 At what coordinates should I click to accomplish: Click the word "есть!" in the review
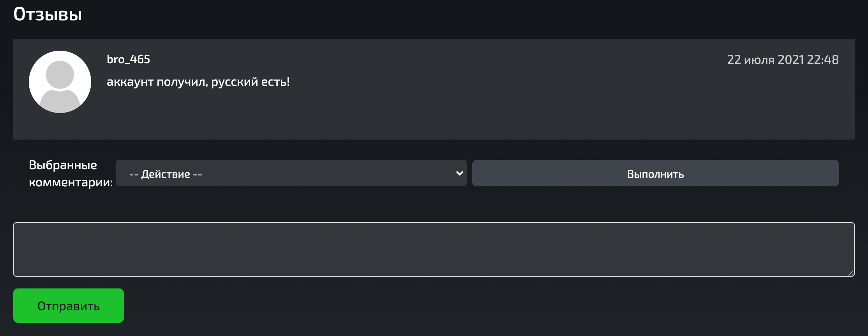coord(275,82)
